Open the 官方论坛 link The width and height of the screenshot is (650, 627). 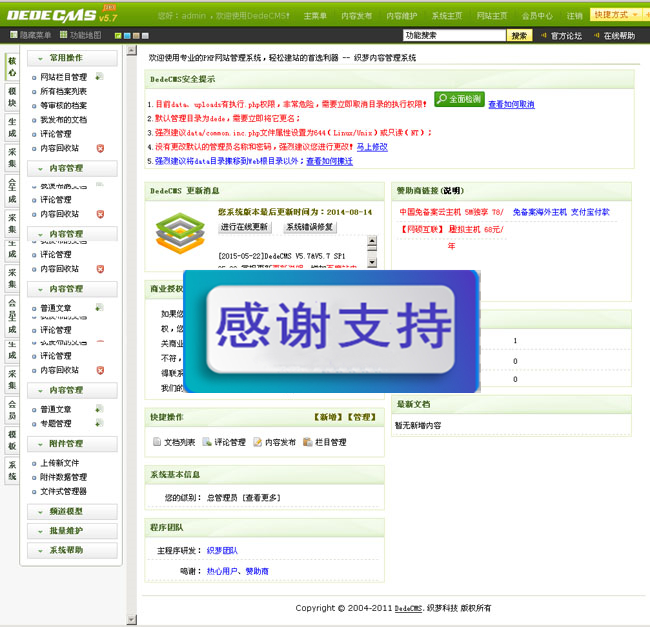pos(566,36)
